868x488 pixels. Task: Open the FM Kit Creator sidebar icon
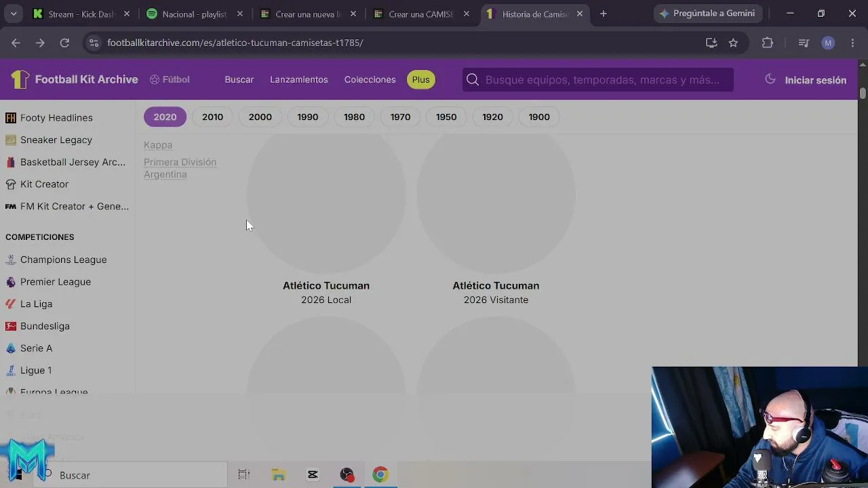pyautogui.click(x=11, y=206)
